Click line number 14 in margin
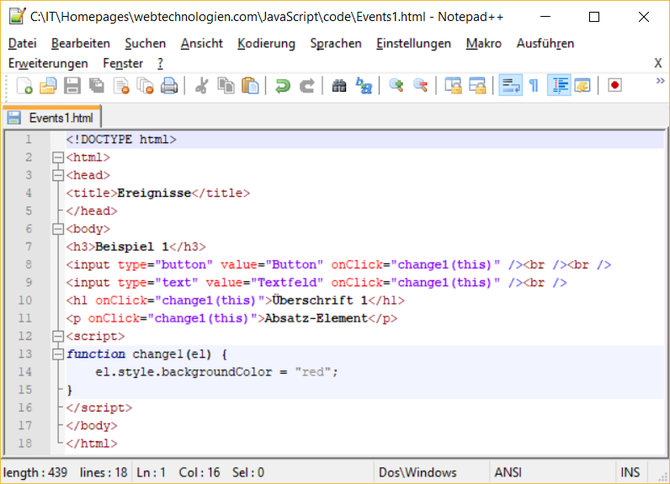 coord(25,372)
